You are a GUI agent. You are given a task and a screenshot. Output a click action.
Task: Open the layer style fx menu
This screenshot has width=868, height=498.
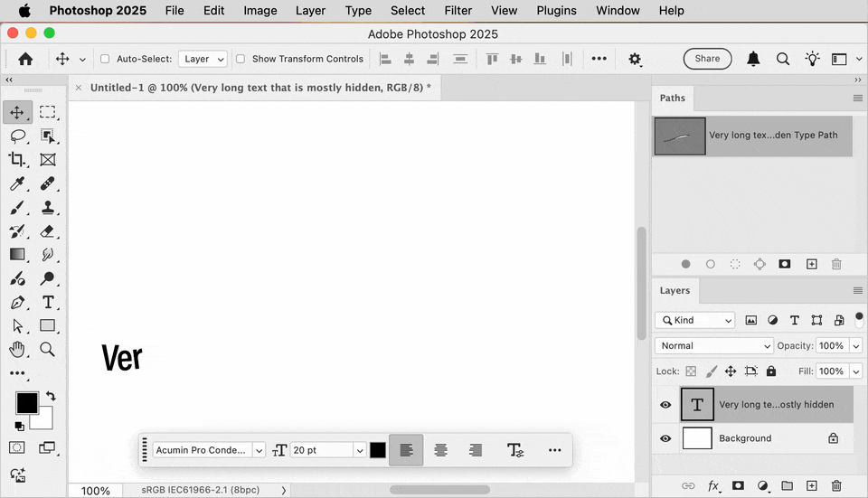(713, 486)
